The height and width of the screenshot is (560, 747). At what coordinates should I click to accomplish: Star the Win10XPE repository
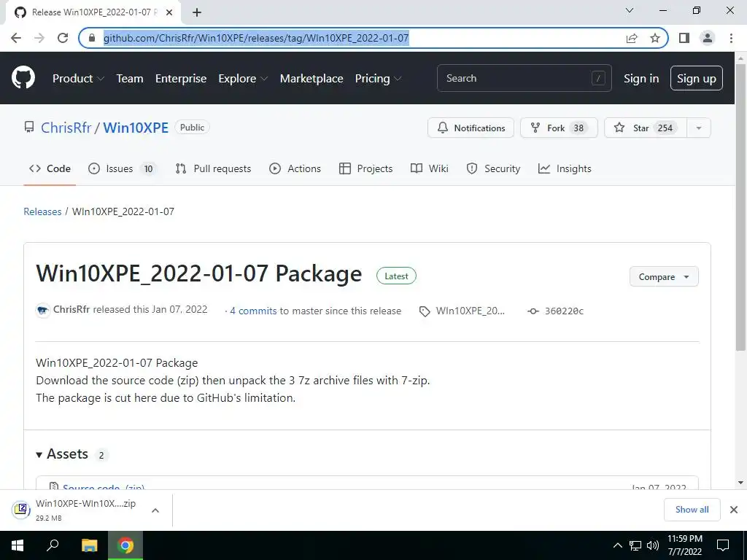(646, 128)
